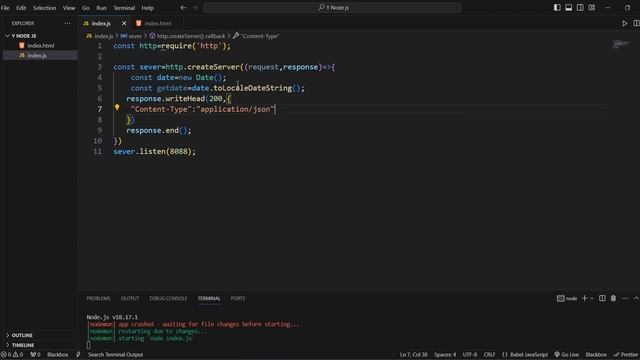Click the lightbulb code action on line 7
The image size is (640, 360).
(x=117, y=108)
